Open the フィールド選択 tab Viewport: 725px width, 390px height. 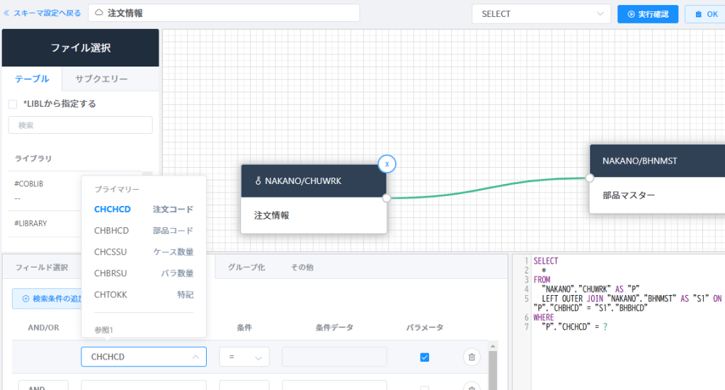point(42,267)
